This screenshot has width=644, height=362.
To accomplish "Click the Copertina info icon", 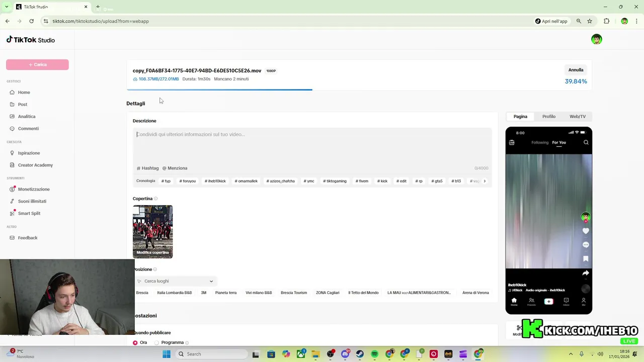I will pyautogui.click(x=155, y=199).
